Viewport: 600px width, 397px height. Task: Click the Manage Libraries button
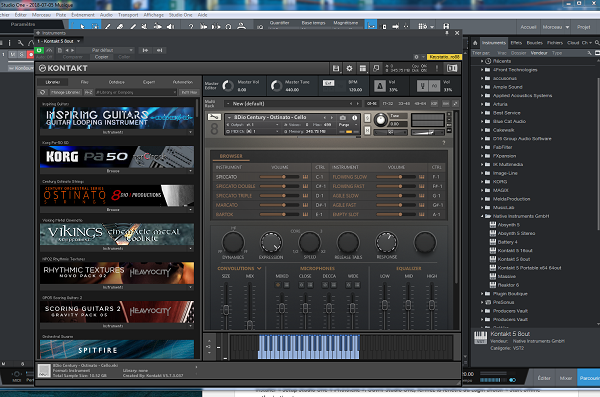point(66,92)
